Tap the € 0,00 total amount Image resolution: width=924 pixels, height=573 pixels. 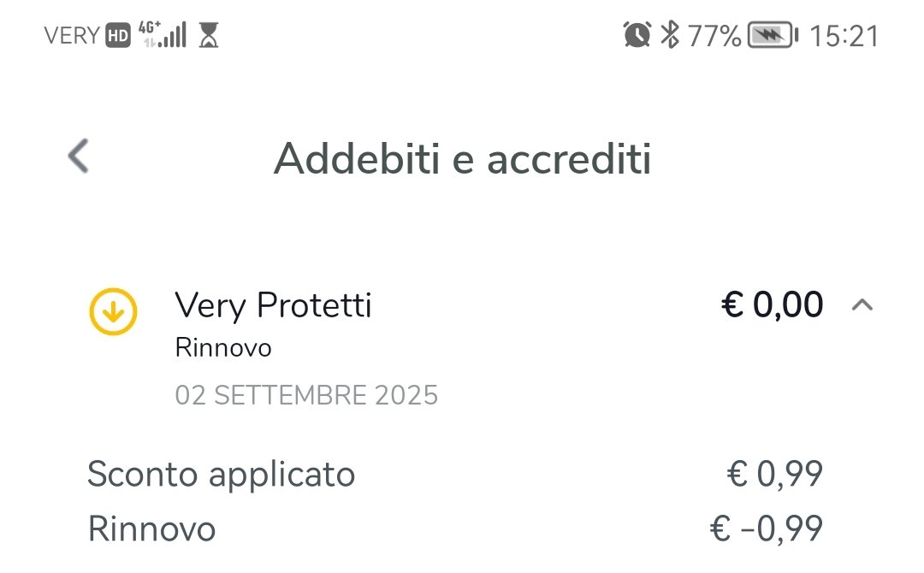(x=773, y=305)
